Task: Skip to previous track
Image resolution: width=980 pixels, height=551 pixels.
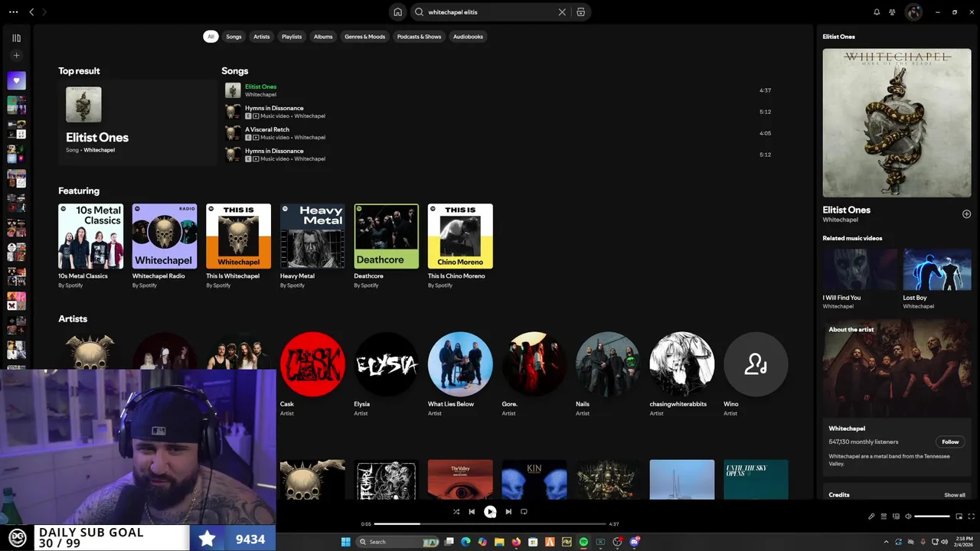Action: pos(472,512)
